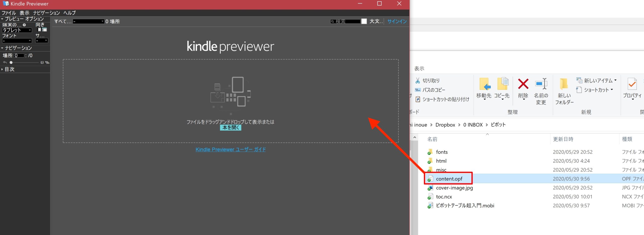
Task: Sort by 名前 column header in Explorer
Action: click(x=432, y=139)
